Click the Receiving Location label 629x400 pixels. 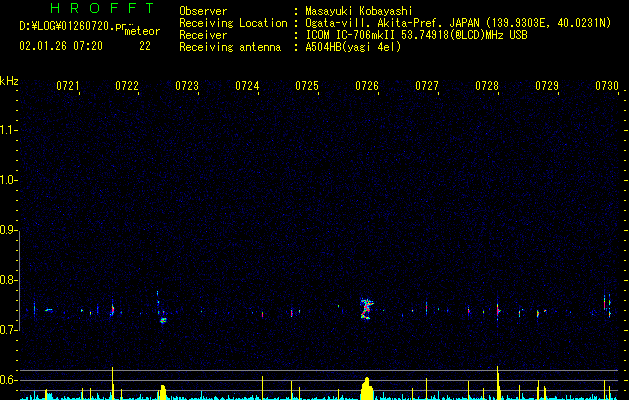point(233,23)
